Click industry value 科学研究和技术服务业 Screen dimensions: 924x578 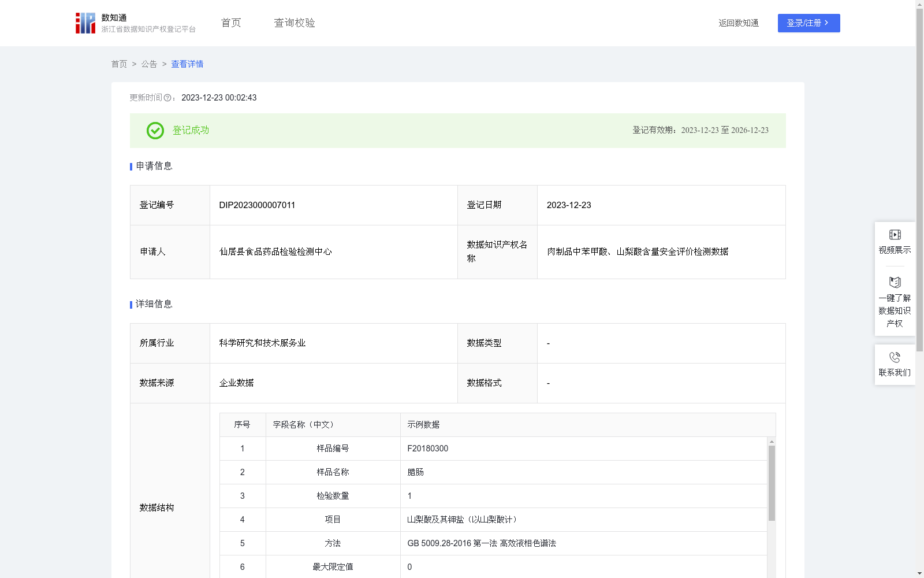coord(262,343)
